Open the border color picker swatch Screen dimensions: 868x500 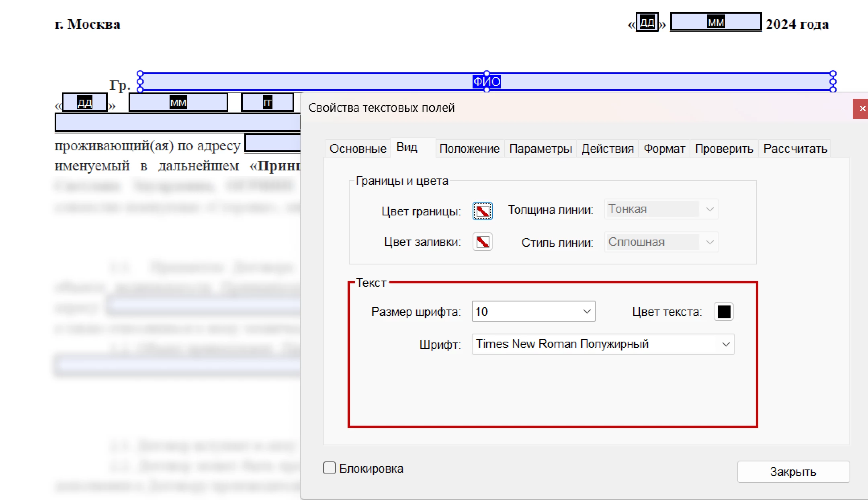click(x=482, y=211)
